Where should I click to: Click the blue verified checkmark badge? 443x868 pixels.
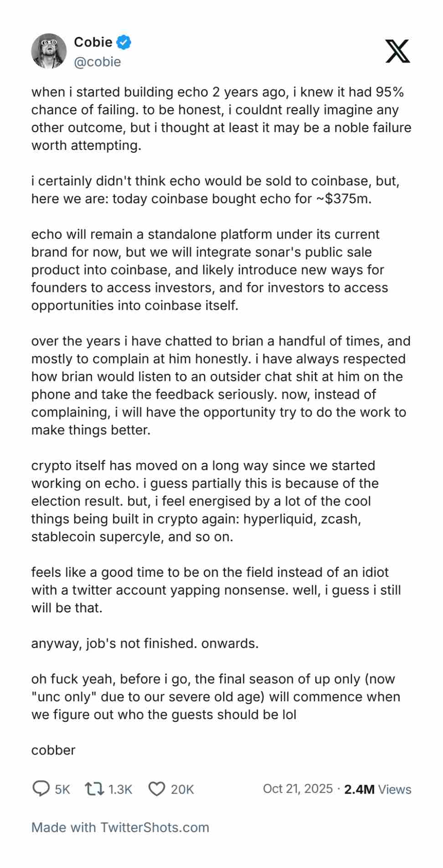(x=124, y=42)
